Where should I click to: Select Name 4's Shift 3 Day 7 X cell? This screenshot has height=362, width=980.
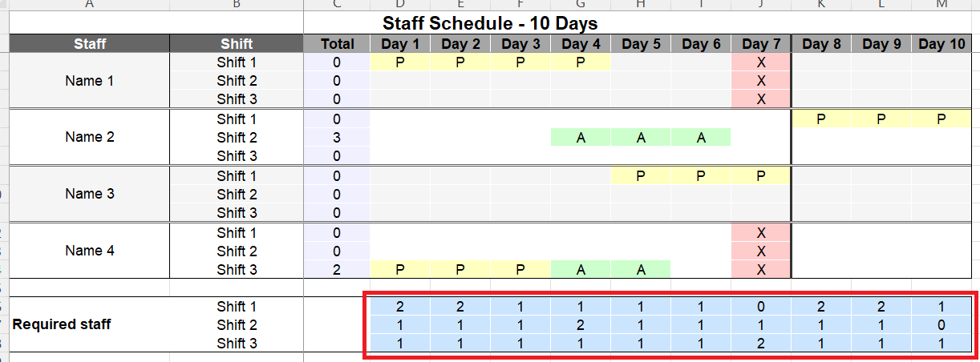pyautogui.click(x=761, y=270)
